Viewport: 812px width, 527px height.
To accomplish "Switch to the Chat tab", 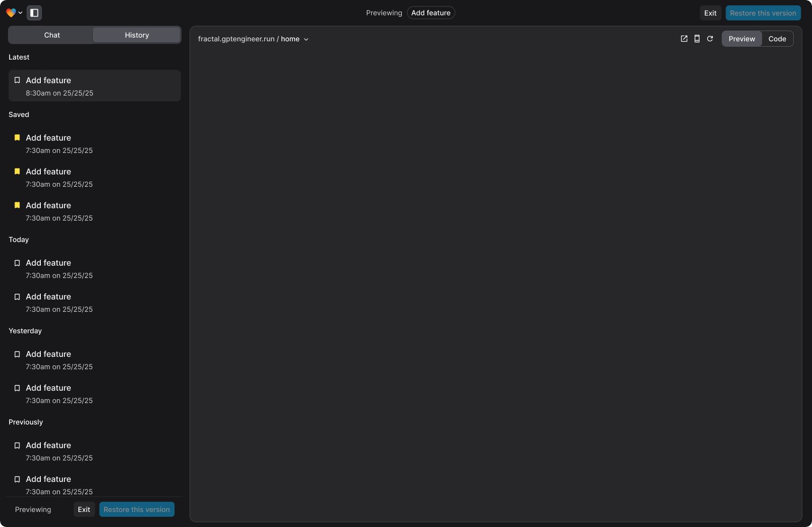I will pos(52,35).
